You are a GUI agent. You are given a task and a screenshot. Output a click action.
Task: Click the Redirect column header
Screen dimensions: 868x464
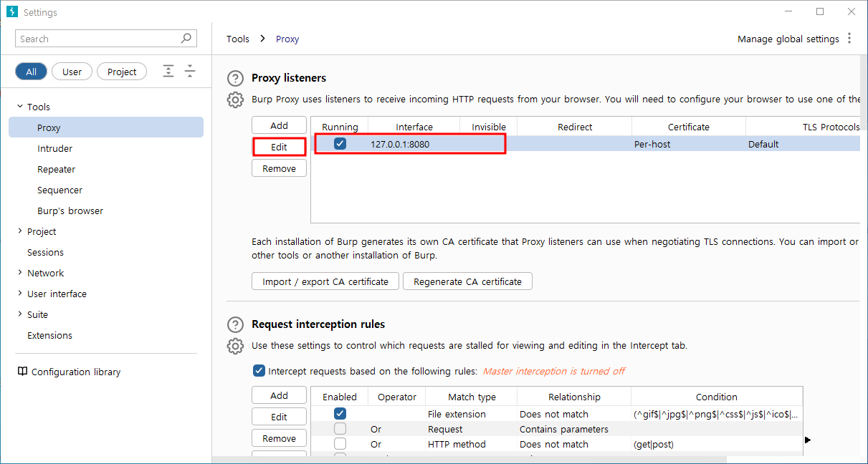(x=574, y=127)
